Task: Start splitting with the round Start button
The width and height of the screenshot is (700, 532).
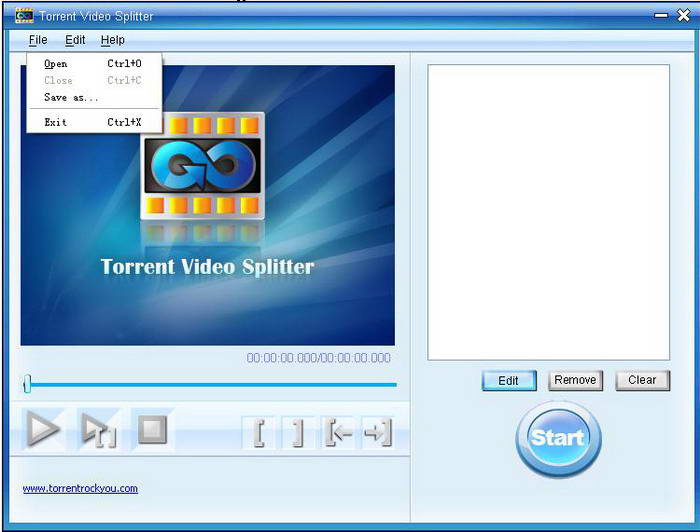Action: pyautogui.click(x=558, y=438)
